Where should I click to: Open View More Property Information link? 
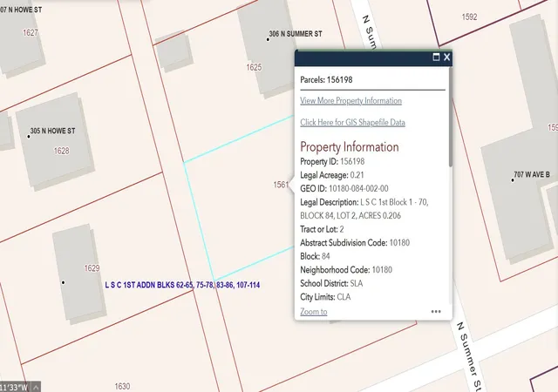(350, 101)
